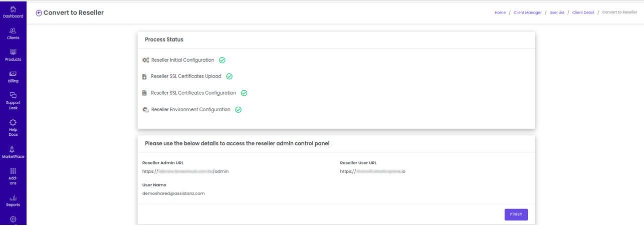Open Billing from the sidebar

click(x=13, y=76)
